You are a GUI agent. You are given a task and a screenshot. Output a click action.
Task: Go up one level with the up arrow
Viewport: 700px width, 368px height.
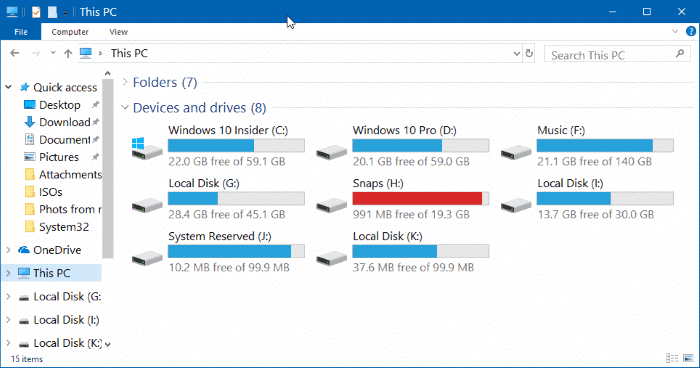coord(68,54)
